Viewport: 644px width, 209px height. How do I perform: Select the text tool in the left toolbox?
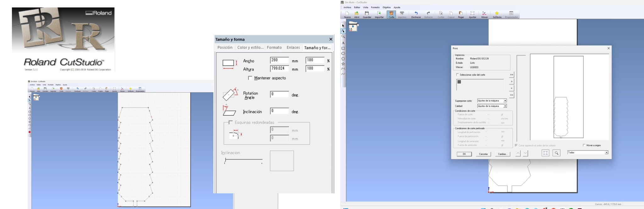coord(343,43)
